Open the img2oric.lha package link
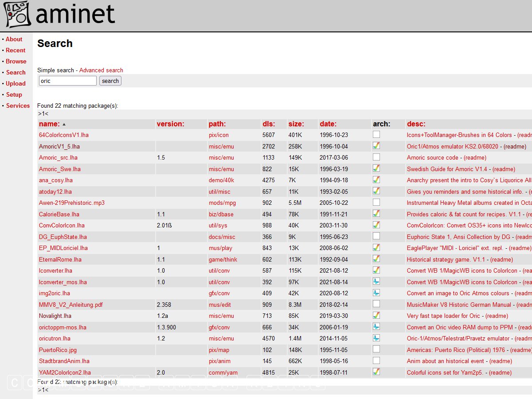Image resolution: width=532 pixels, height=399 pixels. click(55, 293)
